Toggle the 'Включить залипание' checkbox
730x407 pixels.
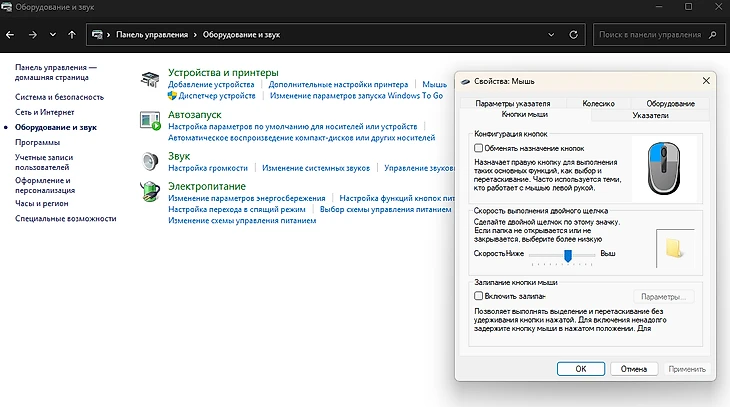pyautogui.click(x=478, y=296)
